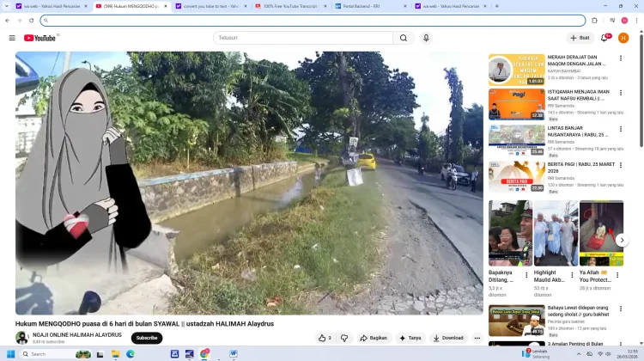
Task: Click into YouTube Telusuri search field
Action: 303,38
